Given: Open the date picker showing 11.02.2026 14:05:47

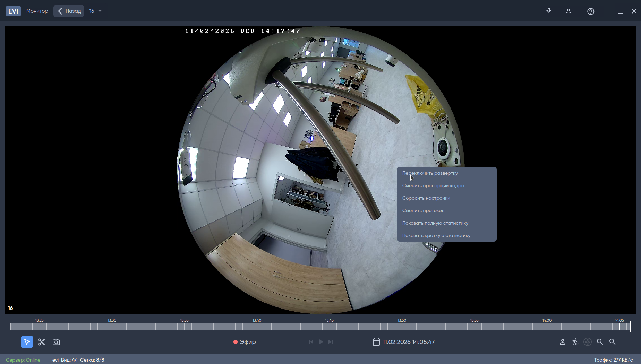Looking at the screenshot, I should (404, 342).
